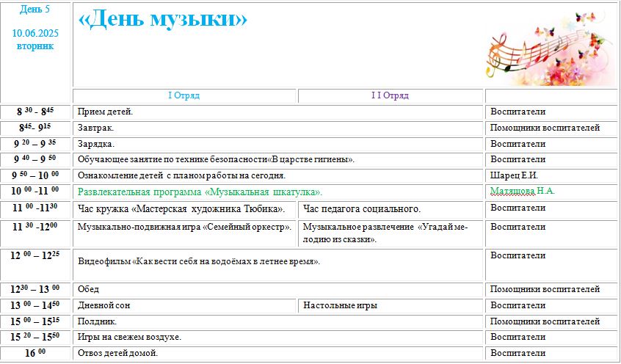The image size is (621, 364).
Task: Click the «День музыки» title heading
Action: coord(162,20)
